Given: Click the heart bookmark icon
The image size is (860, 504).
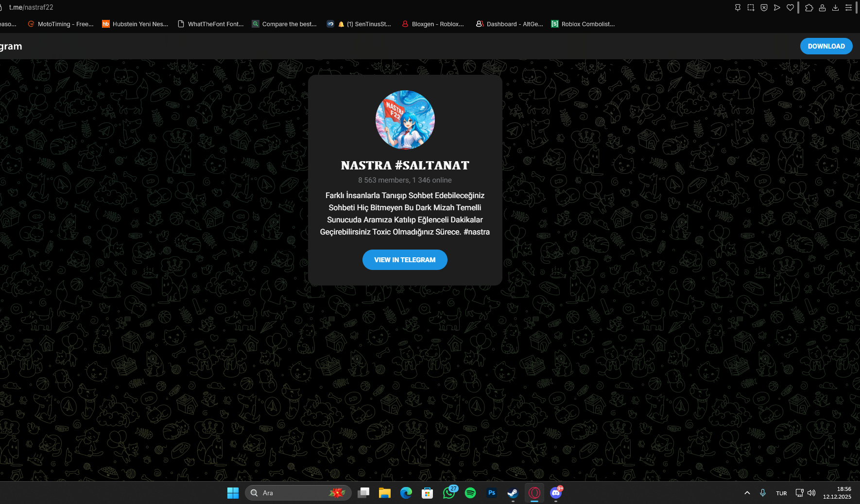Looking at the screenshot, I should 790,7.
